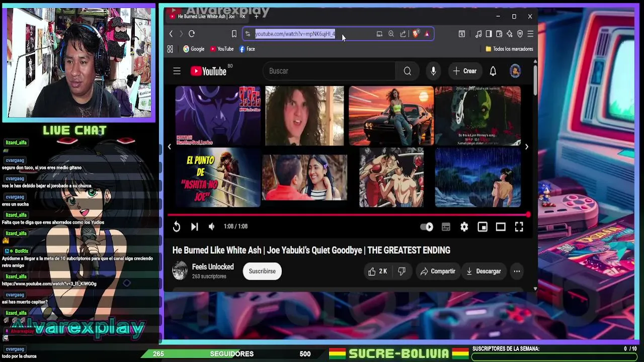Open the rainy night anime thumbnail
Image resolution: width=644 pixels, height=362 pixels.
(x=477, y=177)
